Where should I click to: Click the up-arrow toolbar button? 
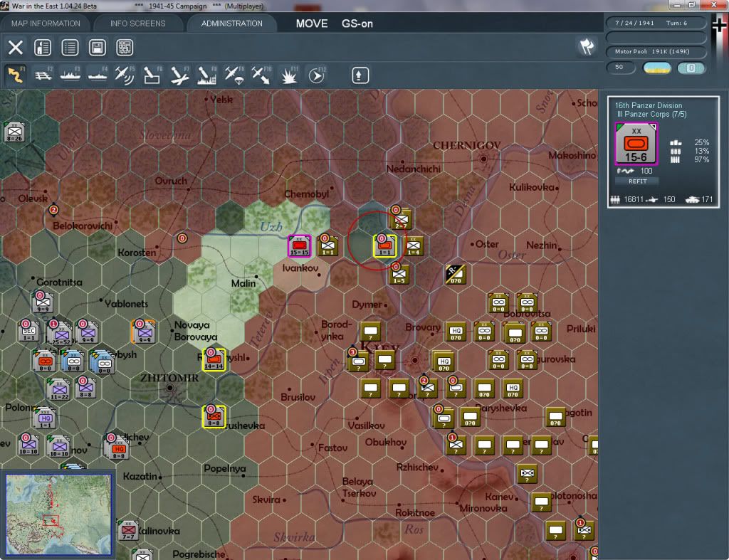coord(360,75)
